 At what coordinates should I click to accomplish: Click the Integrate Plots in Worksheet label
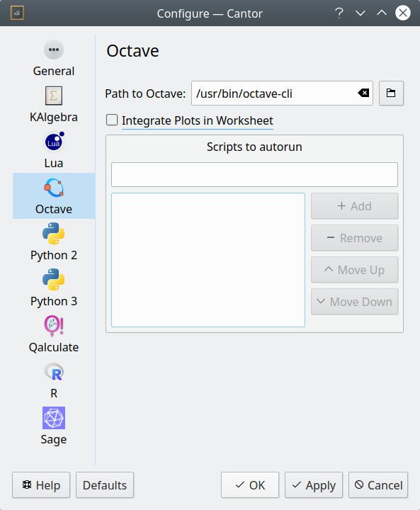point(198,120)
